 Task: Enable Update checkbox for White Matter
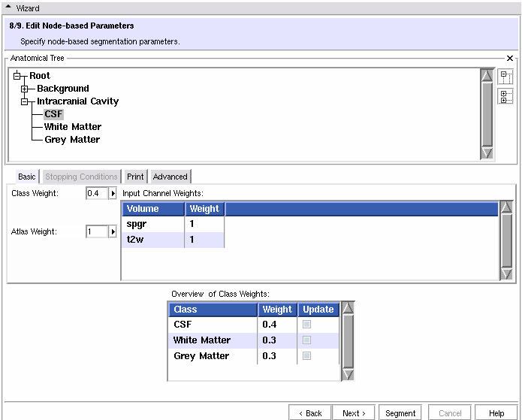pos(307,340)
